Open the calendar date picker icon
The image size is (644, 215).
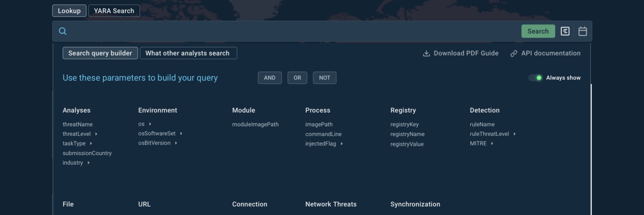582,31
